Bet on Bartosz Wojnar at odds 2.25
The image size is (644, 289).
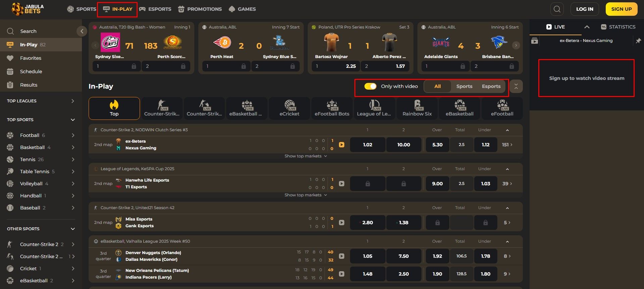(336, 66)
